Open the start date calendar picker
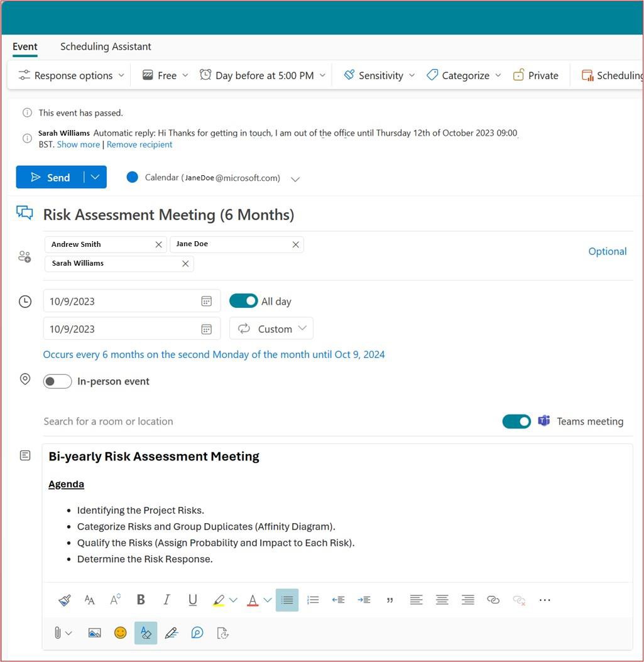The height and width of the screenshot is (662, 644). coord(206,301)
